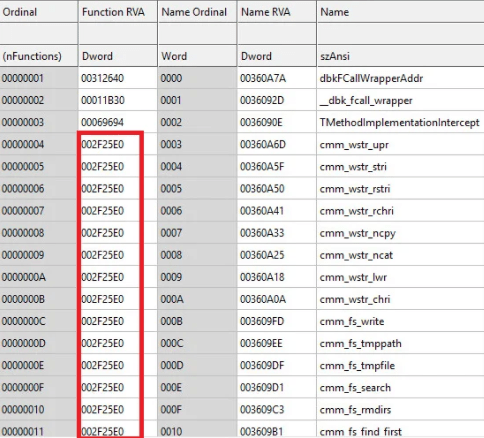Select ordinal 00000009 cell
The image size is (484, 438).
[39, 255]
